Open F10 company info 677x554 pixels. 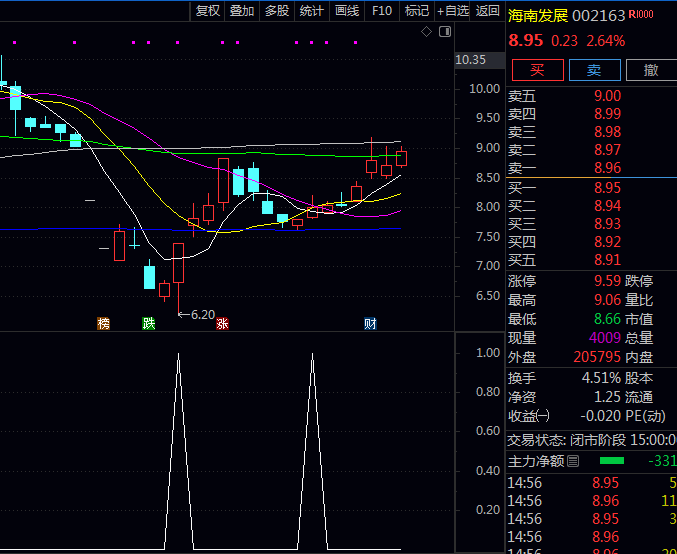(381, 11)
